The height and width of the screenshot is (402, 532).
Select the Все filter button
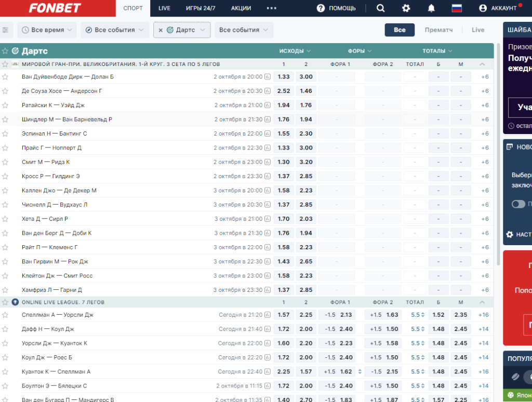[x=400, y=30]
